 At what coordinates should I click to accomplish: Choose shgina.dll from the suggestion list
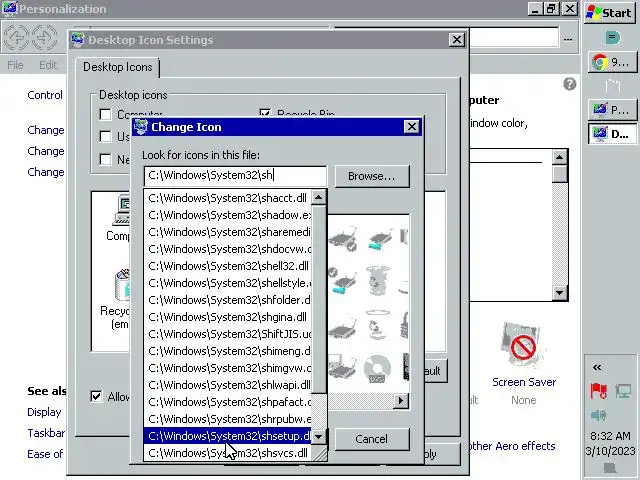click(x=228, y=317)
